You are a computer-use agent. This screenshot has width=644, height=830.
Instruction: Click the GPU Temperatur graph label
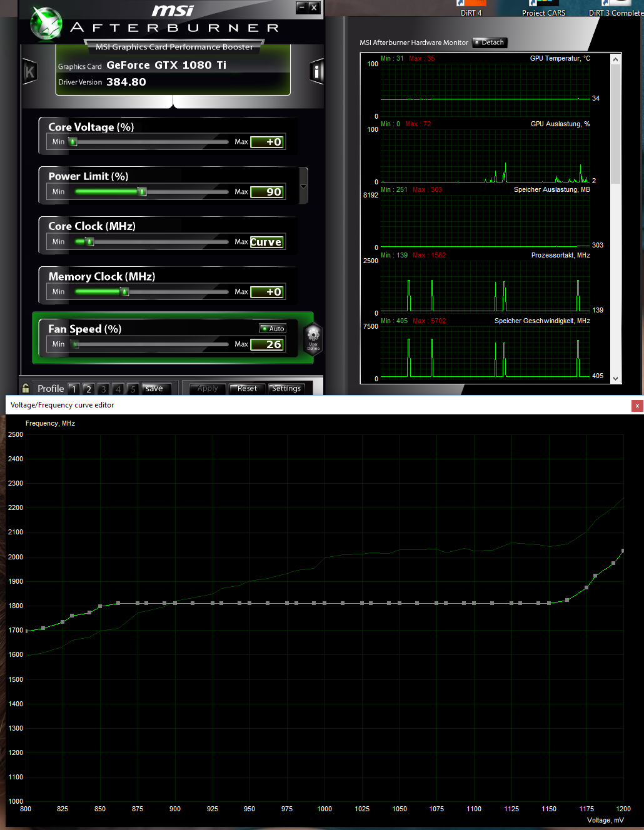click(560, 58)
